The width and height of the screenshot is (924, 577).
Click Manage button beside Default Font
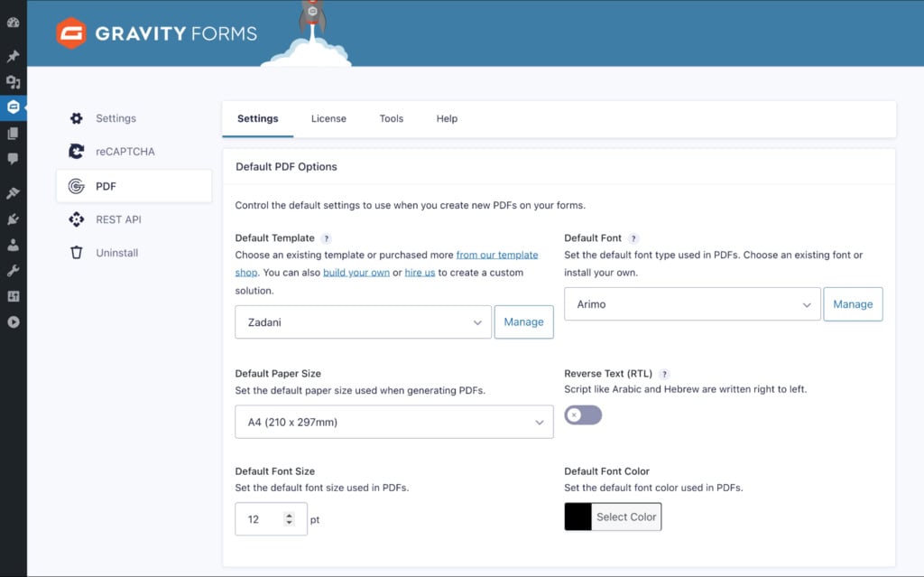(853, 304)
